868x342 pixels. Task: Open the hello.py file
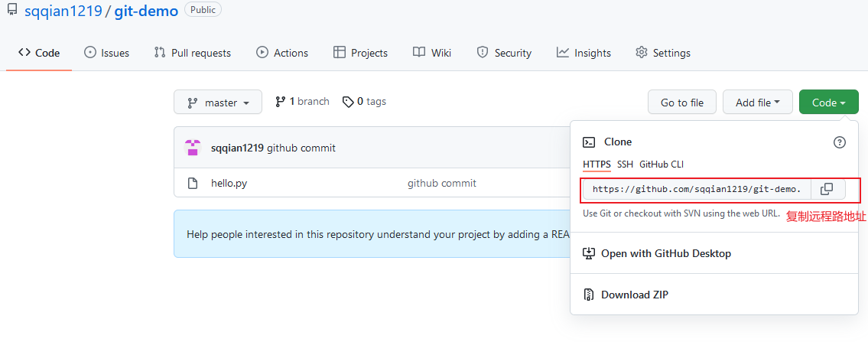coord(229,183)
